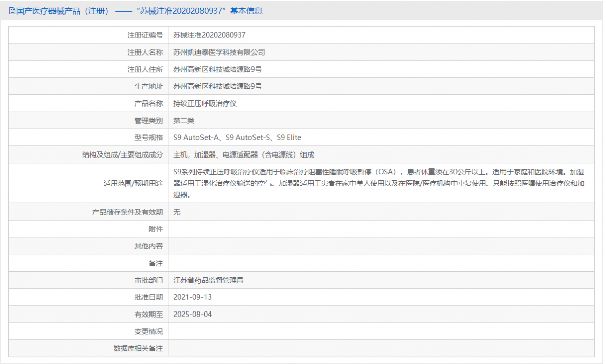Click company name 苏州凯迪泰医学科技有限公司
Image resolution: width=606 pixels, height=364 pixels.
click(219, 53)
